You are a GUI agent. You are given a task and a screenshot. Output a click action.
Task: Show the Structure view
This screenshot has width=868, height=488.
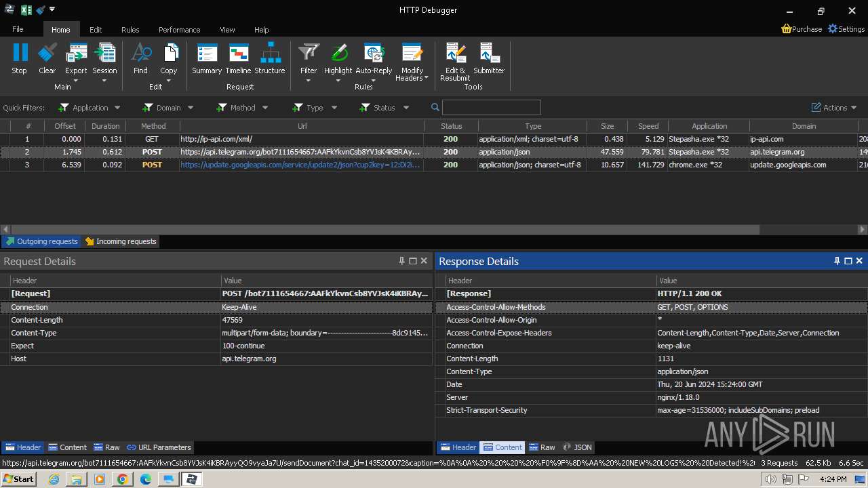[x=270, y=53]
